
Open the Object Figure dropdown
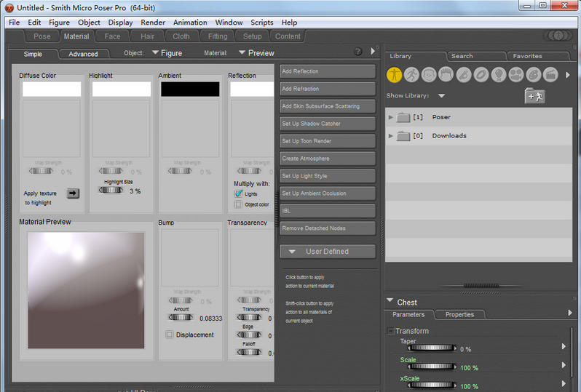click(x=167, y=53)
